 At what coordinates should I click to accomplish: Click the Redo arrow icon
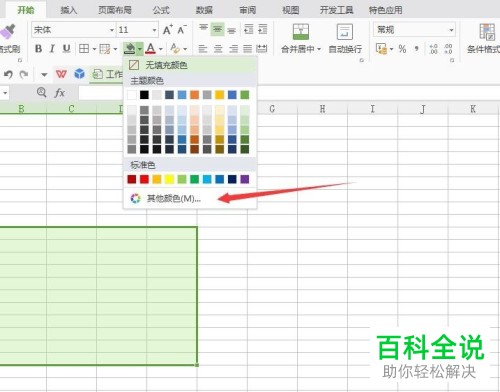pos(24,74)
